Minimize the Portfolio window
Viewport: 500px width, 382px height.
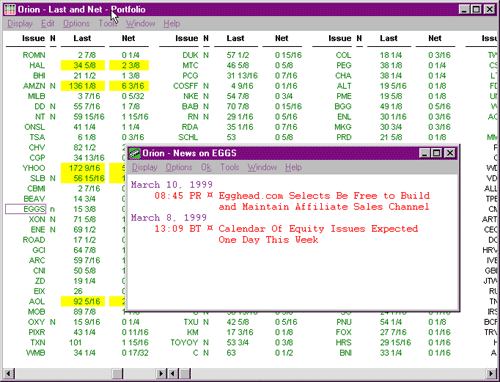point(464,9)
